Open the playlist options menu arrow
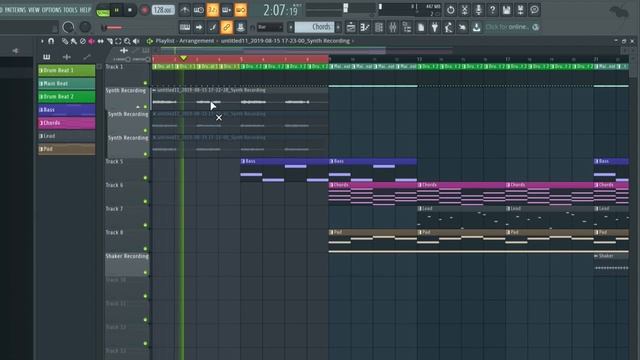Screen dimensions: 640x360 (42, 41)
